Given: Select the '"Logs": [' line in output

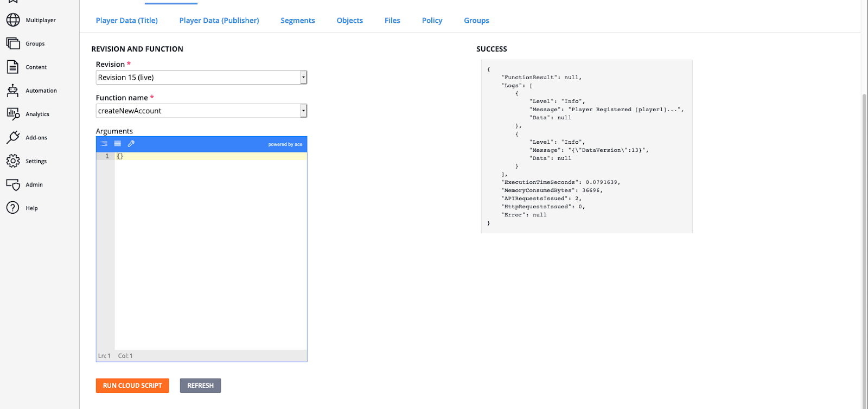Looking at the screenshot, I should coord(517,86).
